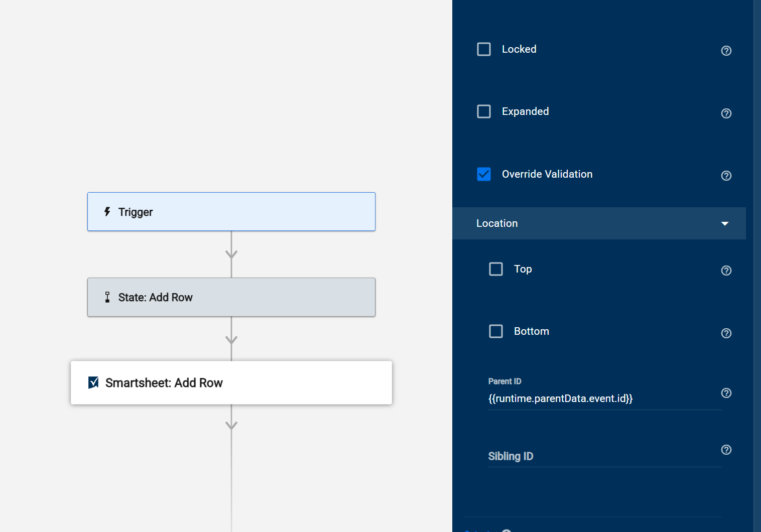Open the Smartsheet: Add Row step
Image resolution: width=761 pixels, height=532 pixels.
[x=231, y=382]
